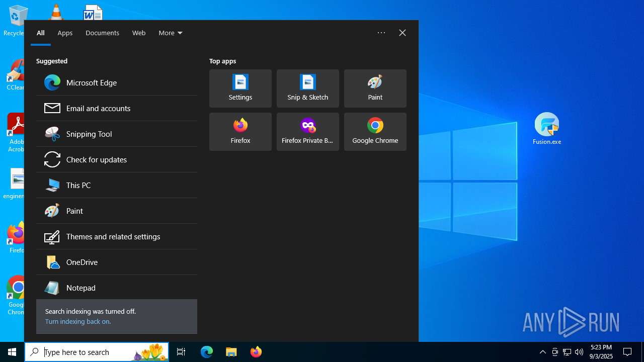
Task: Open the volume control in tray
Action: 579,352
